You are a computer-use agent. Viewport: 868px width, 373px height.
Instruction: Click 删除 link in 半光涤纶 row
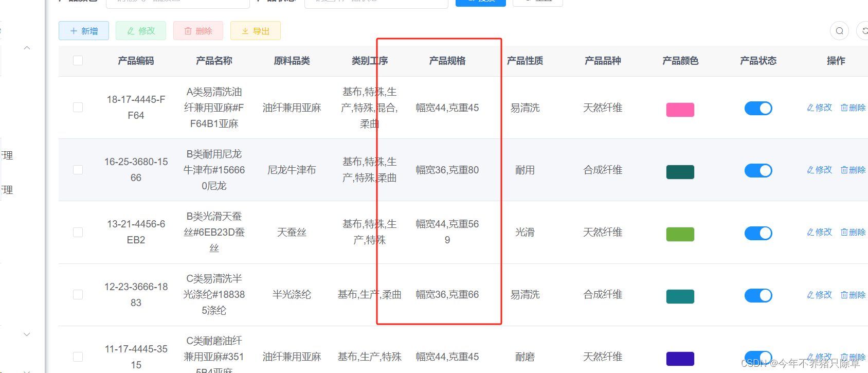coord(853,295)
